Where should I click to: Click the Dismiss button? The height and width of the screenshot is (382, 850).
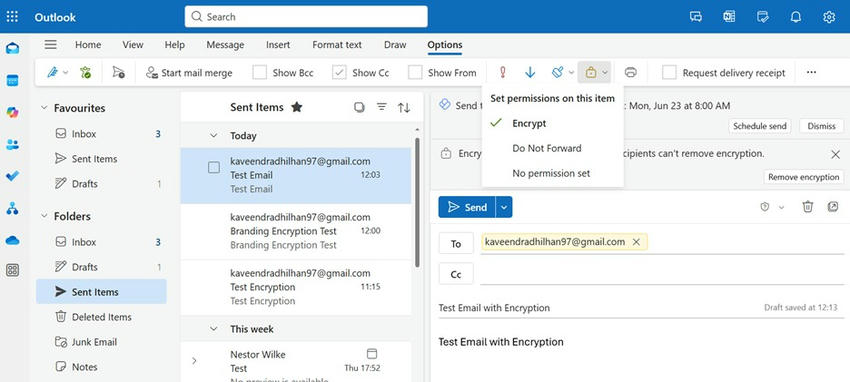click(821, 126)
